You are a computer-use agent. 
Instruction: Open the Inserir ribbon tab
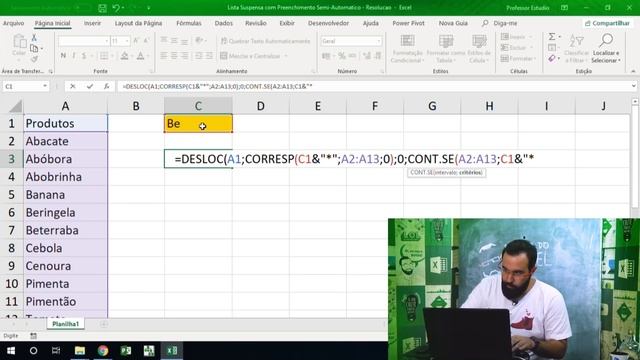tap(92, 23)
